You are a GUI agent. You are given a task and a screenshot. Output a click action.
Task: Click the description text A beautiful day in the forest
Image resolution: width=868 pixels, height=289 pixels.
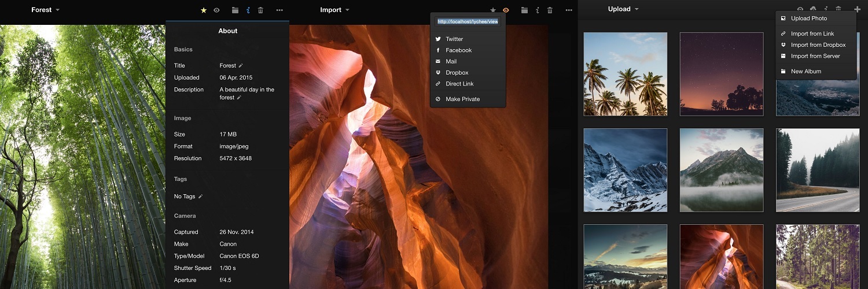click(x=247, y=94)
